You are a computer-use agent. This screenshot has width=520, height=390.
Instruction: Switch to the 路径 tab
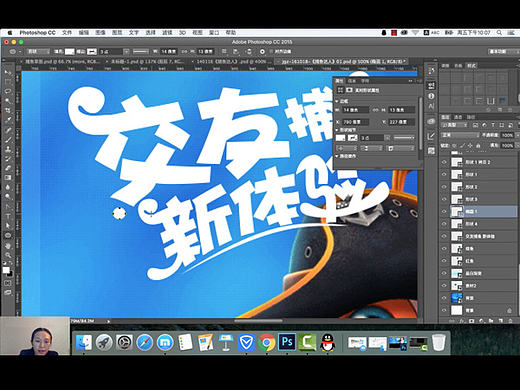click(x=471, y=117)
